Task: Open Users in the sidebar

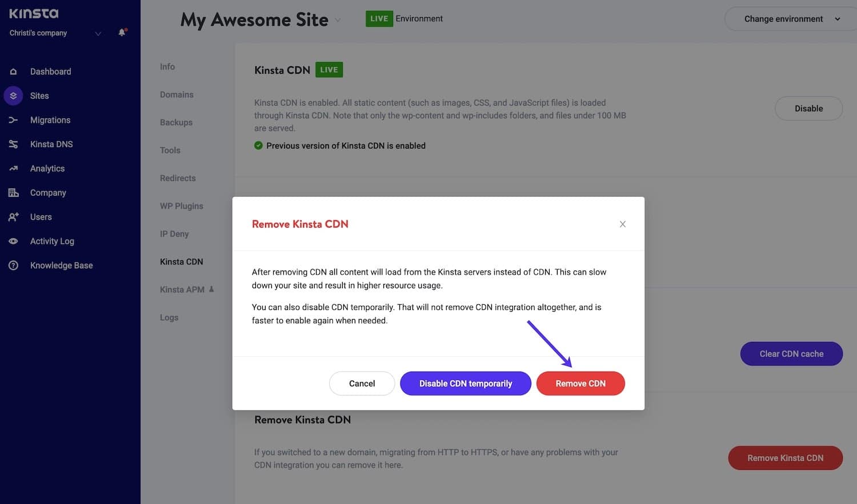Action: [41, 217]
